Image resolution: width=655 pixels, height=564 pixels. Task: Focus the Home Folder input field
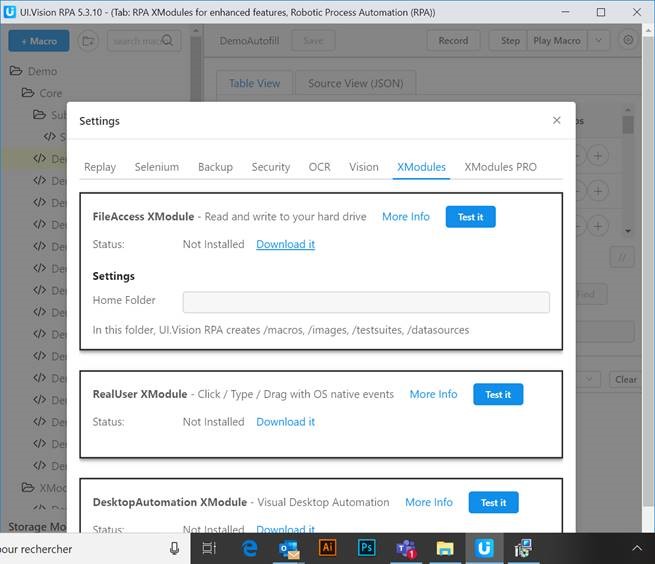pos(366,302)
